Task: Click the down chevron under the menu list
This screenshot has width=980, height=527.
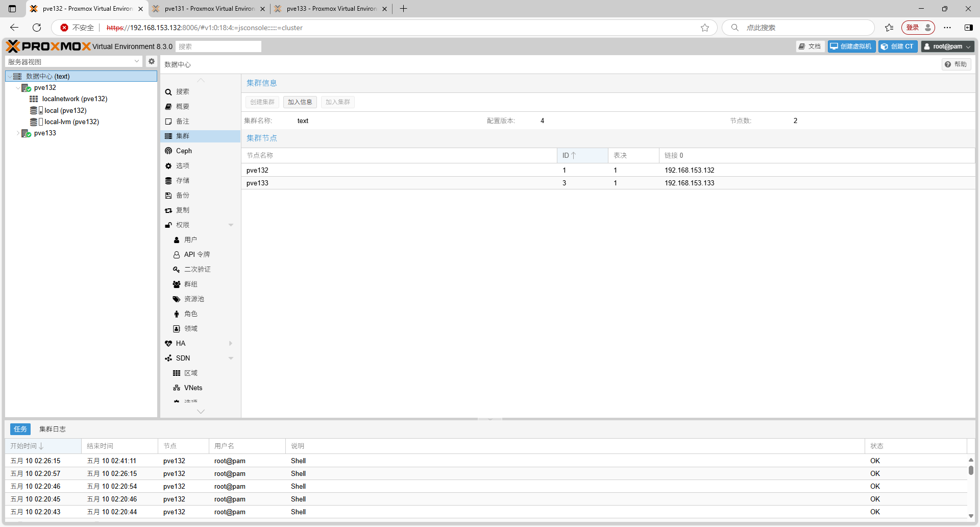Action: click(x=201, y=412)
